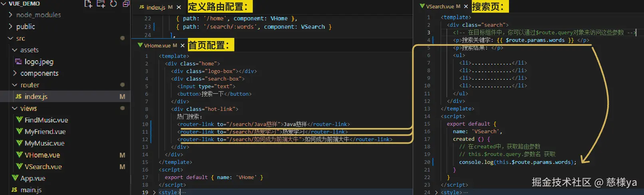Click the Vue icon beside App.vue
This screenshot has height=195, width=644.
[15, 178]
